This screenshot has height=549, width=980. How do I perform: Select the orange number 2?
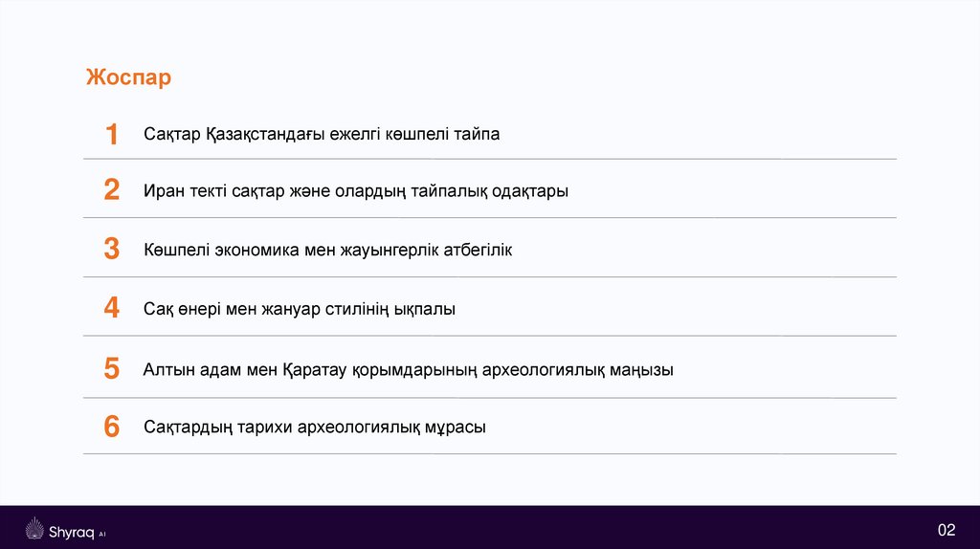click(112, 190)
